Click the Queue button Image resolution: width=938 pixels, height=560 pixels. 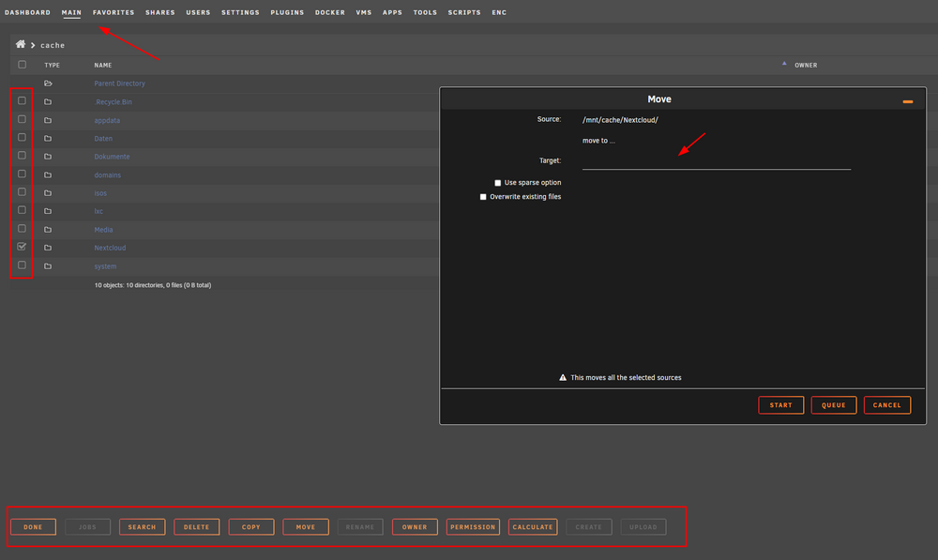click(x=833, y=405)
